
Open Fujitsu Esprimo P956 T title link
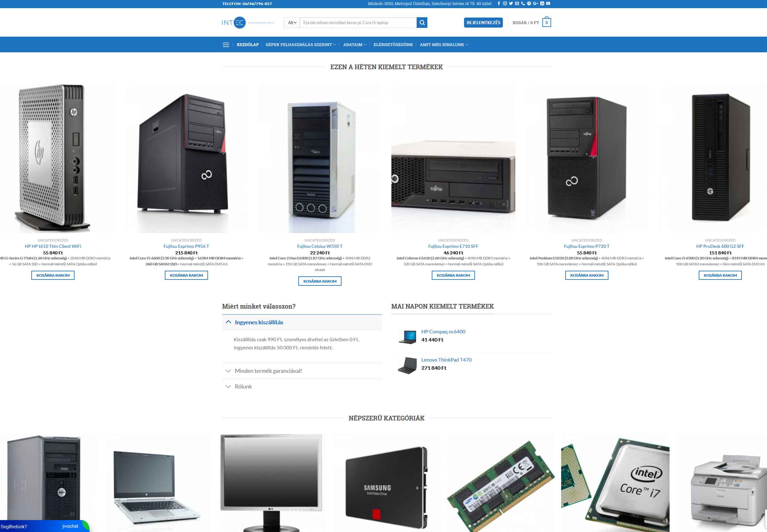[x=186, y=246]
